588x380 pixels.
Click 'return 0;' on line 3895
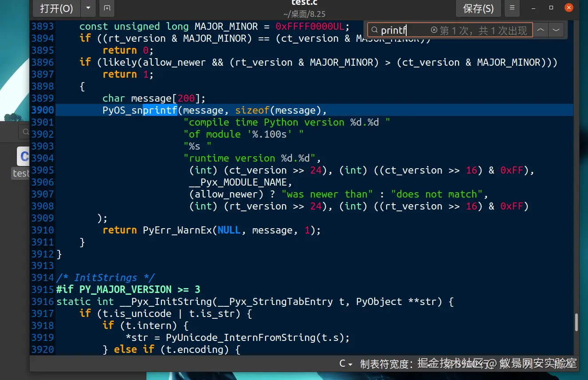pyautogui.click(x=128, y=50)
